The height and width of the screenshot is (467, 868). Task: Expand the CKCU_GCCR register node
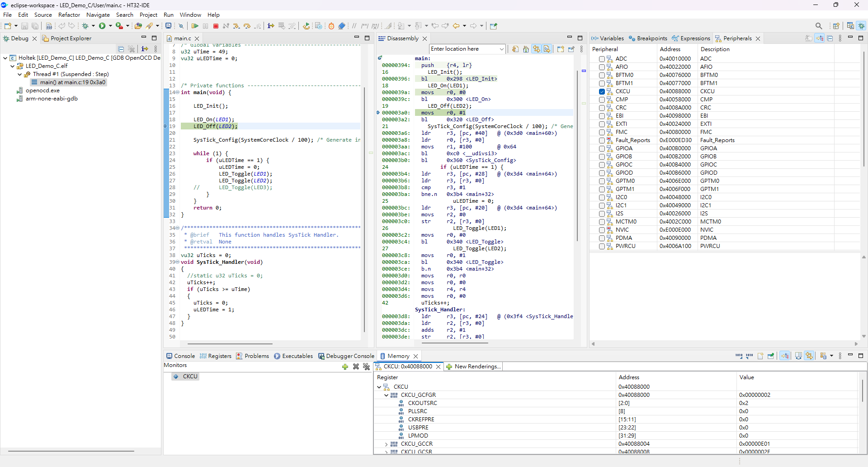click(386, 444)
